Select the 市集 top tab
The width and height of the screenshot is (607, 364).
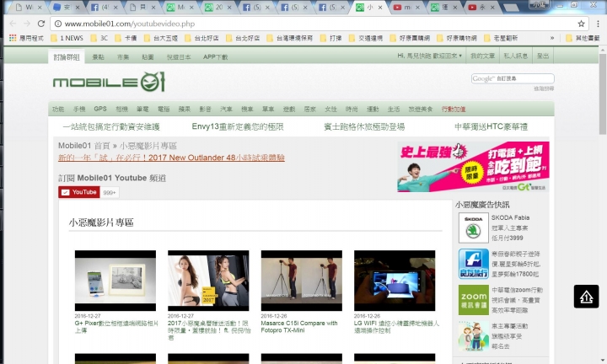(123, 56)
